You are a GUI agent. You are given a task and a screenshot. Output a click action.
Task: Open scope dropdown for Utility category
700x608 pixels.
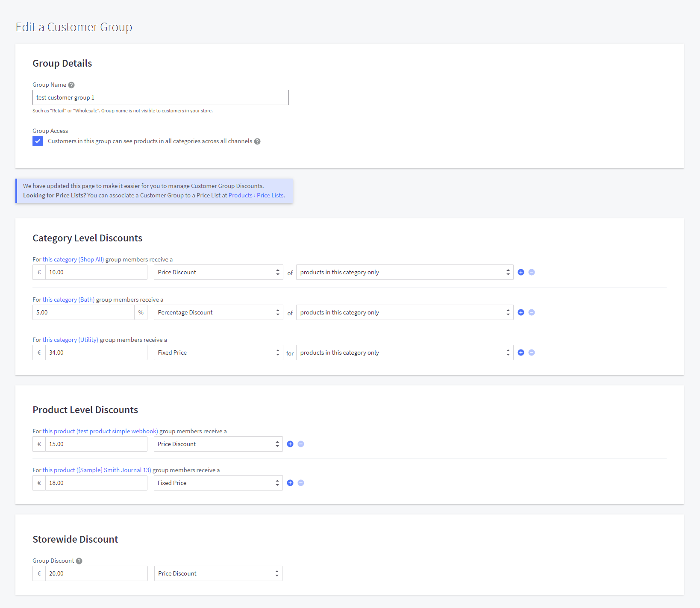[x=405, y=352]
